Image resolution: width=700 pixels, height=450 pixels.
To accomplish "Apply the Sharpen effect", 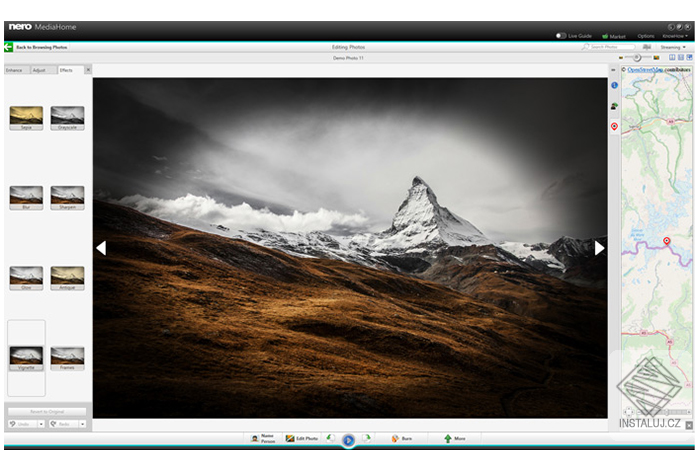I will click(67, 197).
